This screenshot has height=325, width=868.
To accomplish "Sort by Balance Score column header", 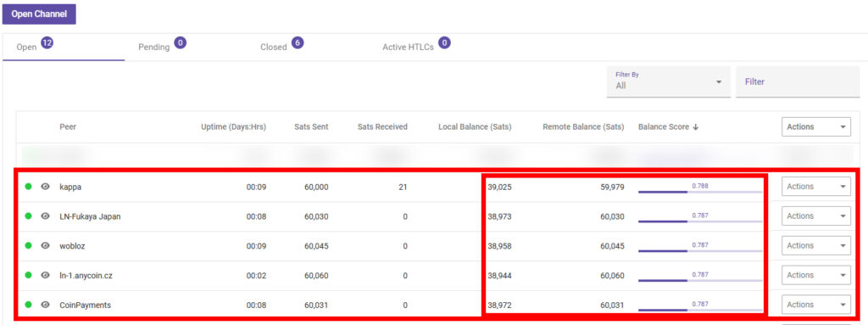I will point(664,127).
